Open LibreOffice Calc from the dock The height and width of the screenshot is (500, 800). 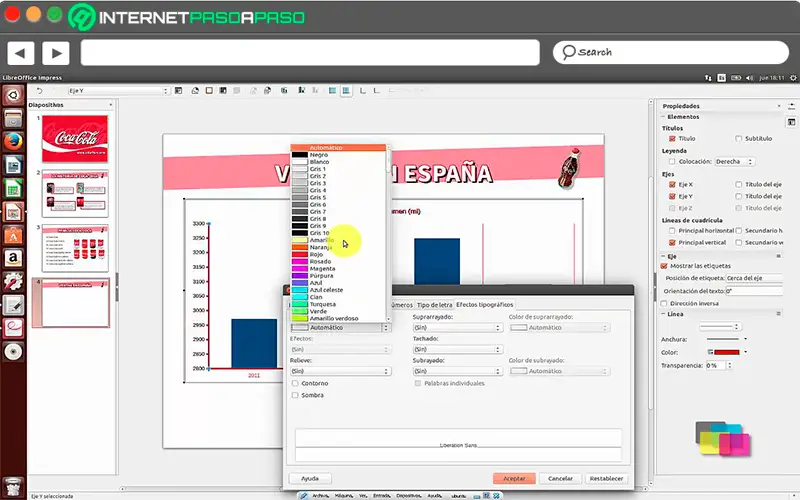coord(13,189)
